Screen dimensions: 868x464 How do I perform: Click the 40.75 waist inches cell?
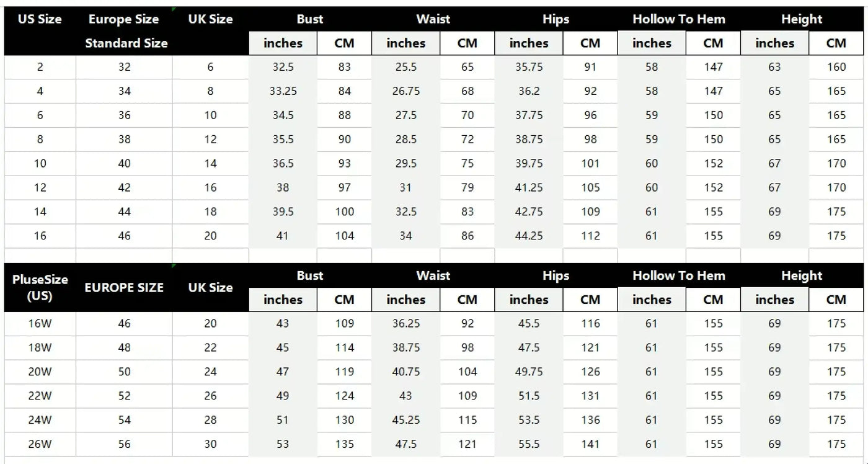405,372
